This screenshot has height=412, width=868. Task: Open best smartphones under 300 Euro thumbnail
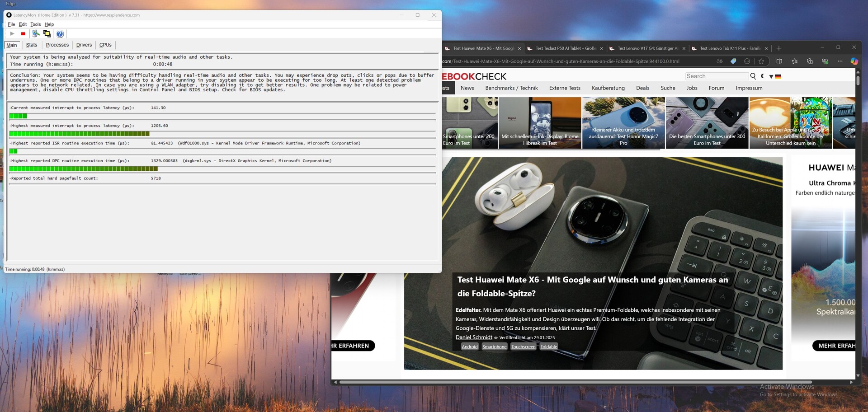tap(707, 123)
